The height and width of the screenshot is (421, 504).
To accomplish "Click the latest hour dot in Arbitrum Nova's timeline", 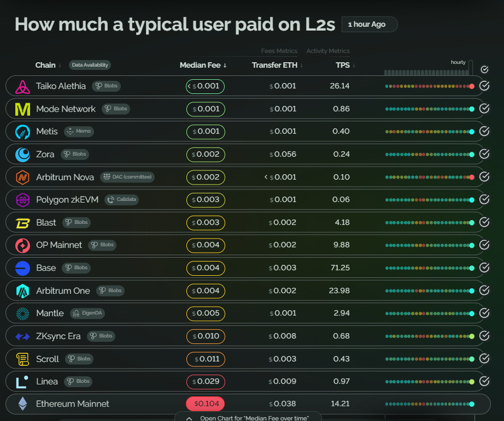I will coord(472,177).
